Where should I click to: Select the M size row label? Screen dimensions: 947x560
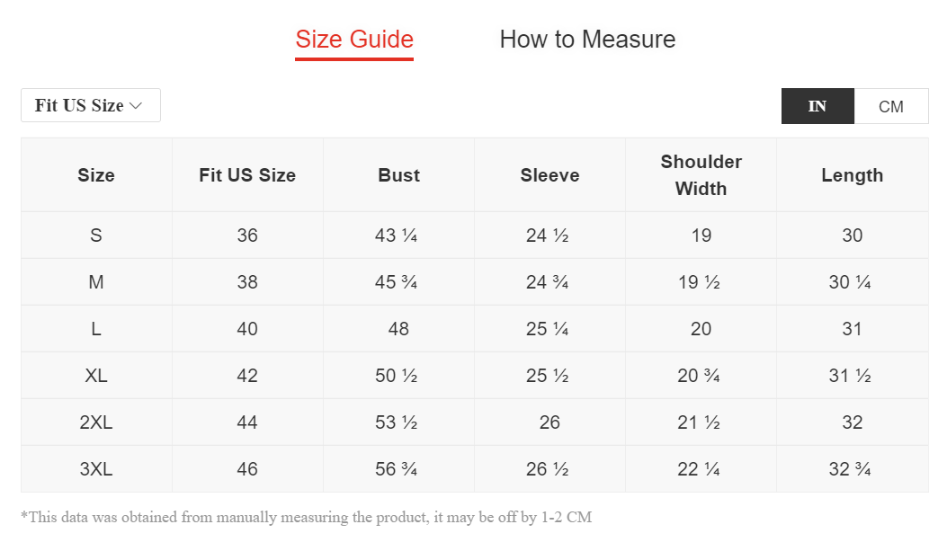tap(96, 282)
